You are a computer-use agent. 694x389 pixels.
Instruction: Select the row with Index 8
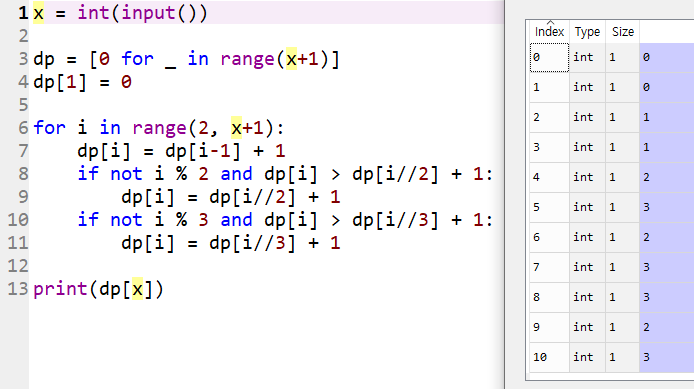612,297
